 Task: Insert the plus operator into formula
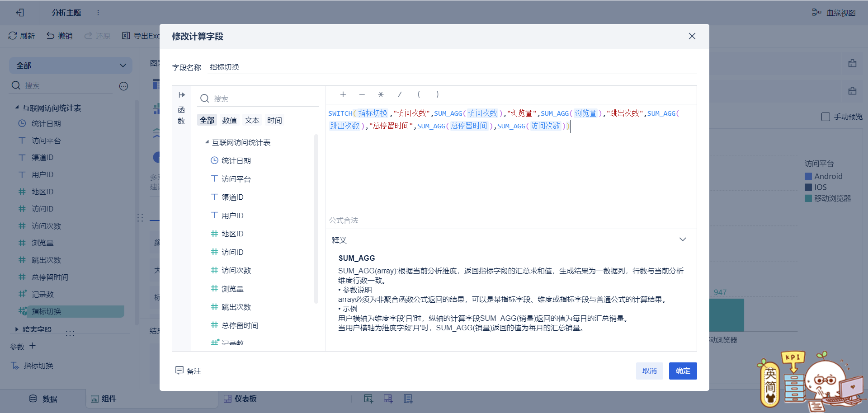343,94
